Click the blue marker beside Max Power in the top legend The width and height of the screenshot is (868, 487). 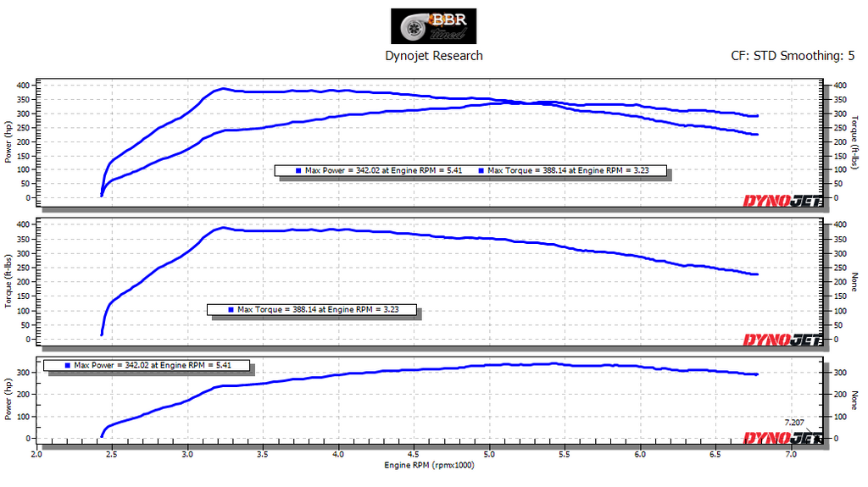click(298, 170)
